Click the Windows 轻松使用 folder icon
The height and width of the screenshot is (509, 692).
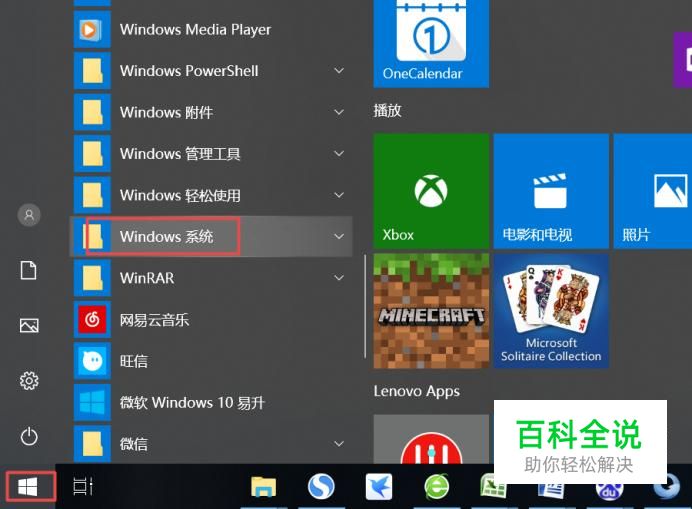click(x=92, y=195)
